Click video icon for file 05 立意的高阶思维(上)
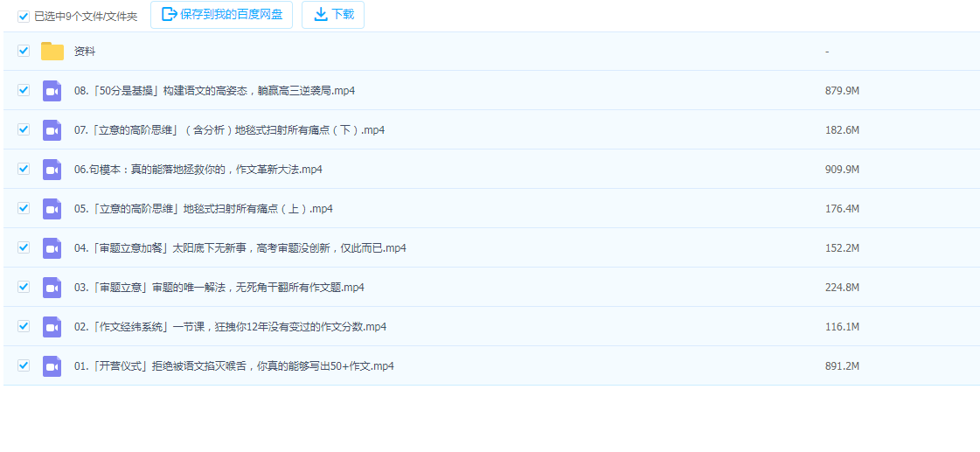Screen dimensions: 980x452 click(52, 209)
